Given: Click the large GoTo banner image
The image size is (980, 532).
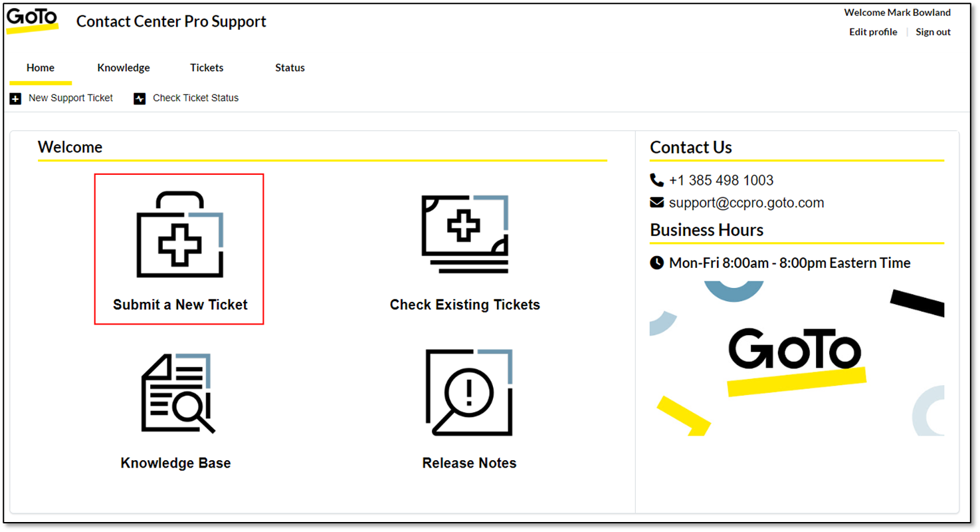Looking at the screenshot, I should [797, 358].
